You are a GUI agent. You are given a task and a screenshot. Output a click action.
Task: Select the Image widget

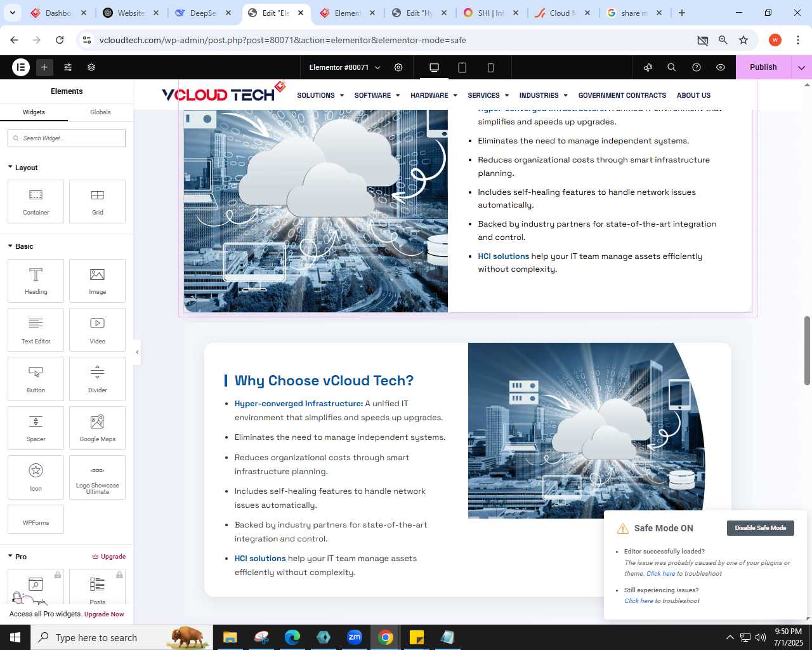[98, 281]
